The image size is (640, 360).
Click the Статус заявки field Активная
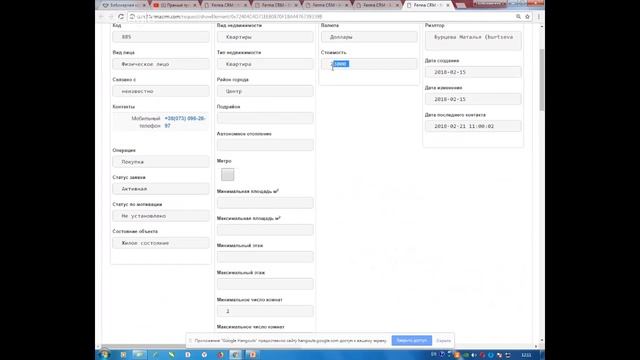pos(161,189)
